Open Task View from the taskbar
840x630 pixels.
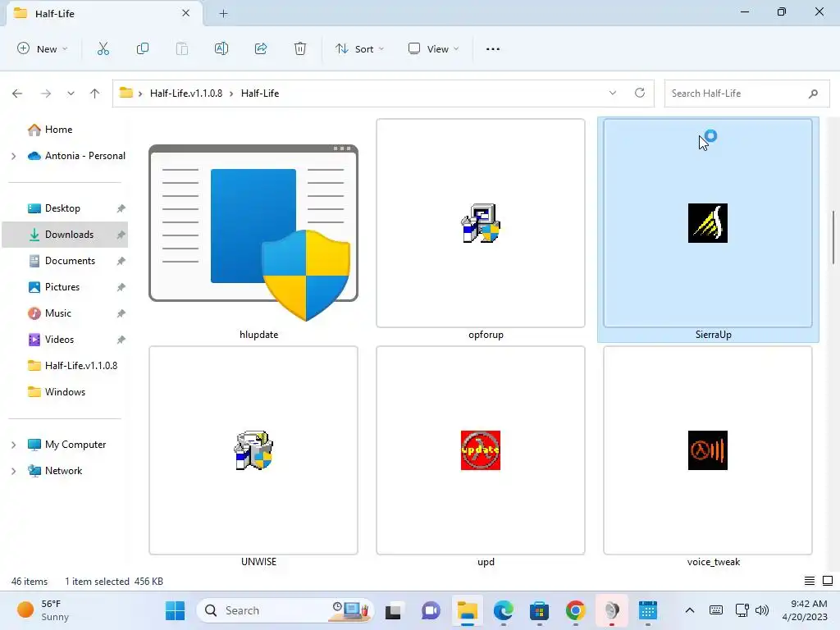pos(393,610)
